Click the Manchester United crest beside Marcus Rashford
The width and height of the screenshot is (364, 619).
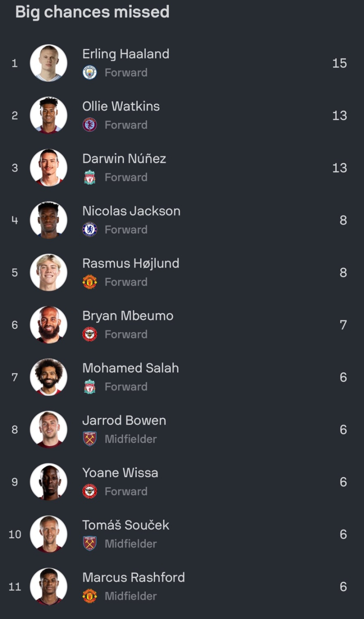pyautogui.click(x=90, y=596)
